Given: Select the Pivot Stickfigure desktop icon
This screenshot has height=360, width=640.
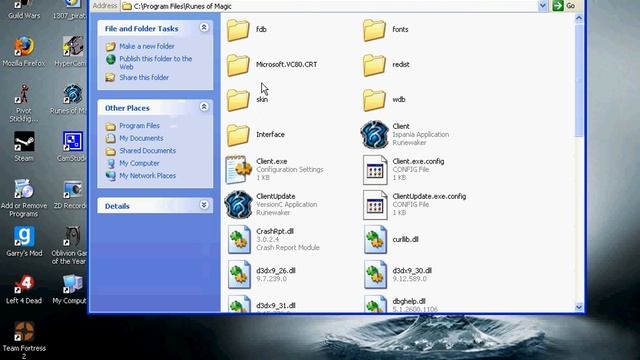Looking at the screenshot, I should pyautogui.click(x=24, y=103).
